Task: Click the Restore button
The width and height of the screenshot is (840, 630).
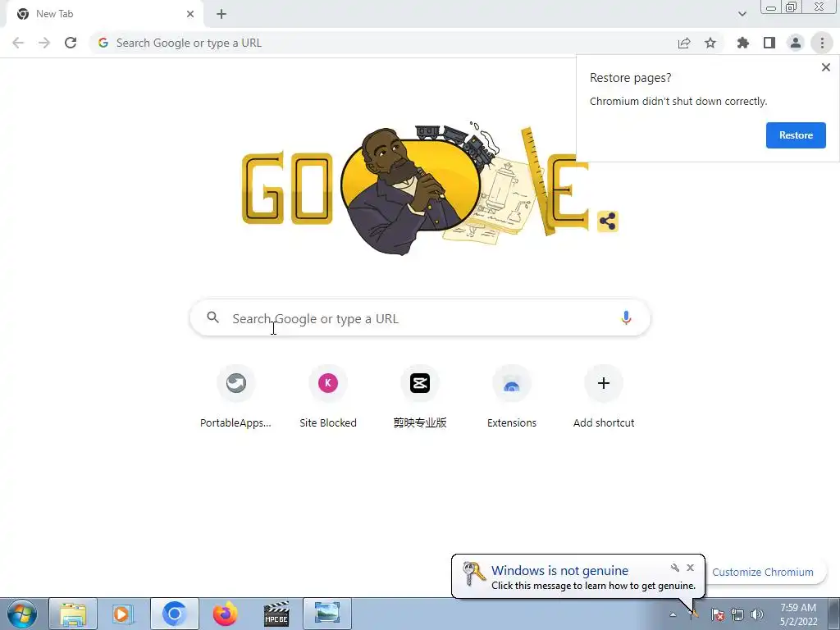Action: click(x=796, y=135)
